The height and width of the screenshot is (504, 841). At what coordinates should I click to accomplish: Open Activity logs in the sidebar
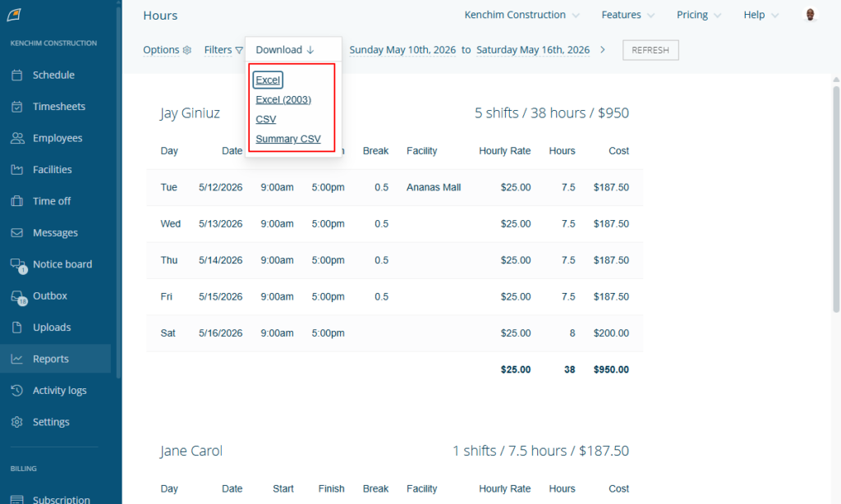tap(59, 391)
